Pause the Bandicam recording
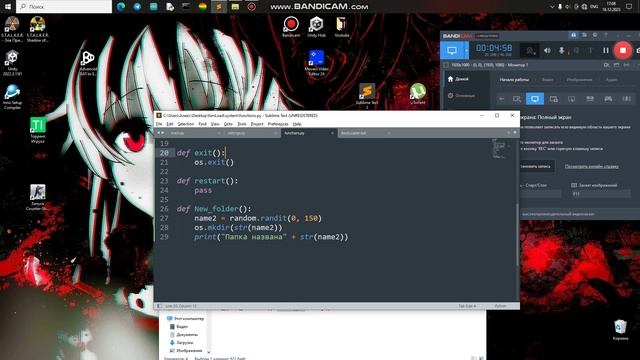Screen dimensions: 640x360 click(606, 51)
